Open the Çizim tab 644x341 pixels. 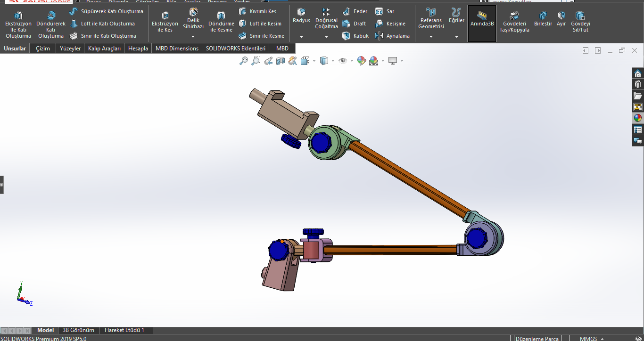(x=43, y=49)
